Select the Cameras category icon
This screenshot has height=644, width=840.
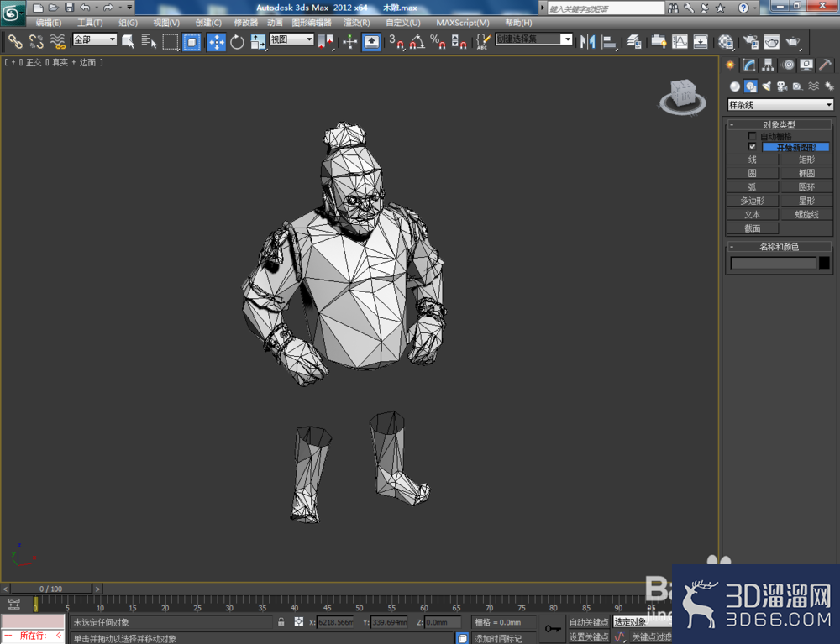(x=782, y=86)
